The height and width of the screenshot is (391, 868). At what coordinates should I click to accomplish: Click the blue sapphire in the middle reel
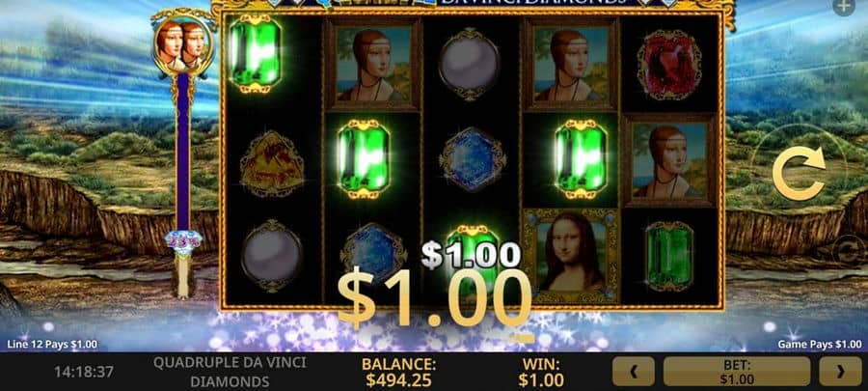(473, 159)
